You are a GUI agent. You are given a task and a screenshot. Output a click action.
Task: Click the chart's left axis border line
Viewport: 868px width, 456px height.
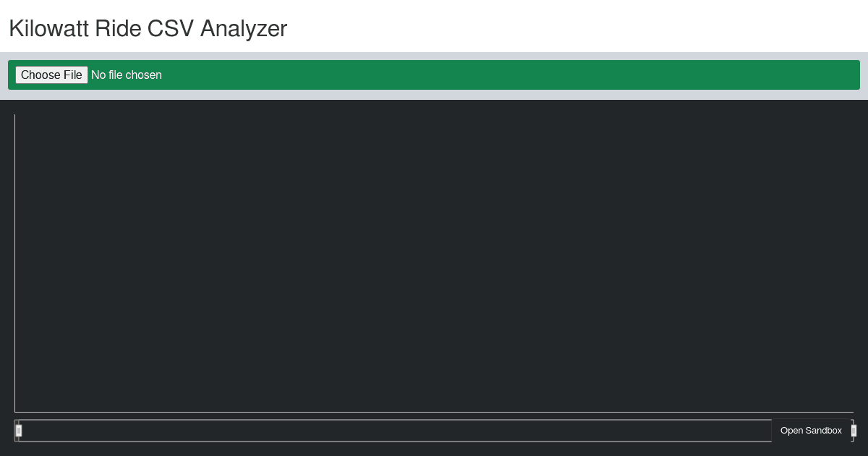pos(15,261)
